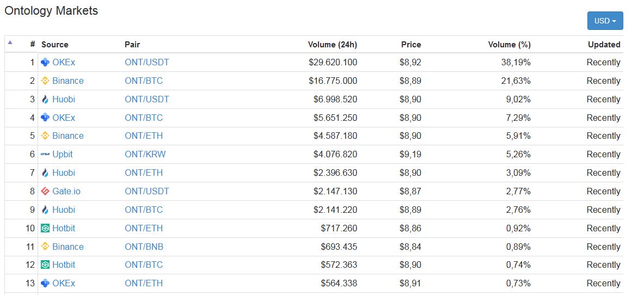Click the Pair column header
The width and height of the screenshot is (644, 295).
click(132, 45)
